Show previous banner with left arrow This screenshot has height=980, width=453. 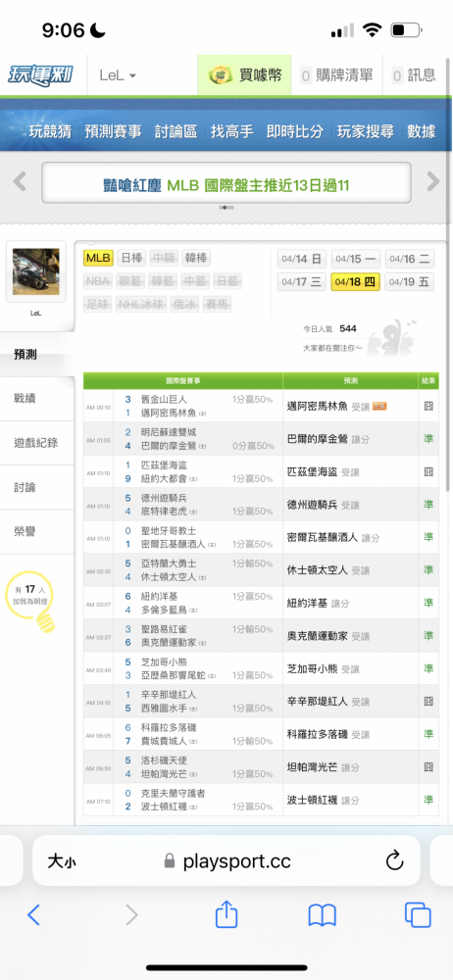20,182
